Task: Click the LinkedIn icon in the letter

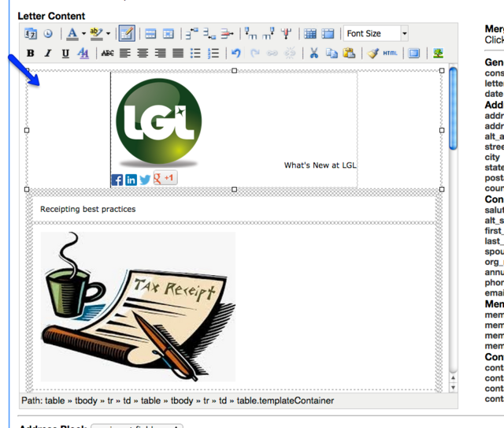Action: click(132, 180)
